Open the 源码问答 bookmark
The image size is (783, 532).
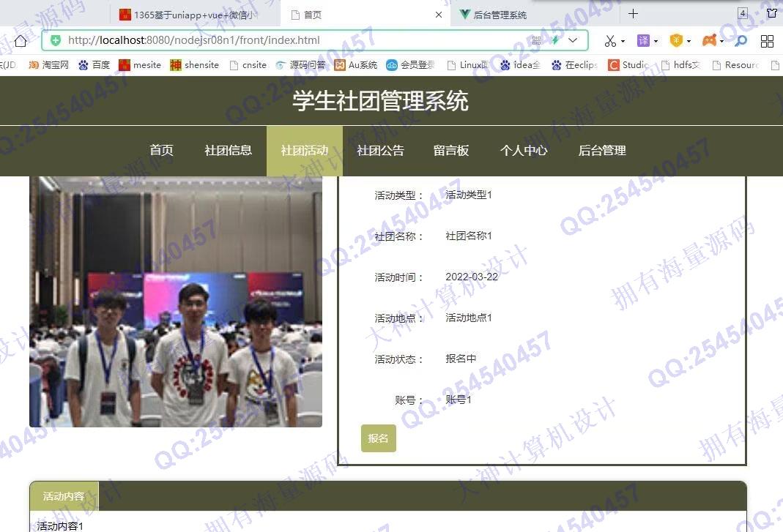point(300,65)
